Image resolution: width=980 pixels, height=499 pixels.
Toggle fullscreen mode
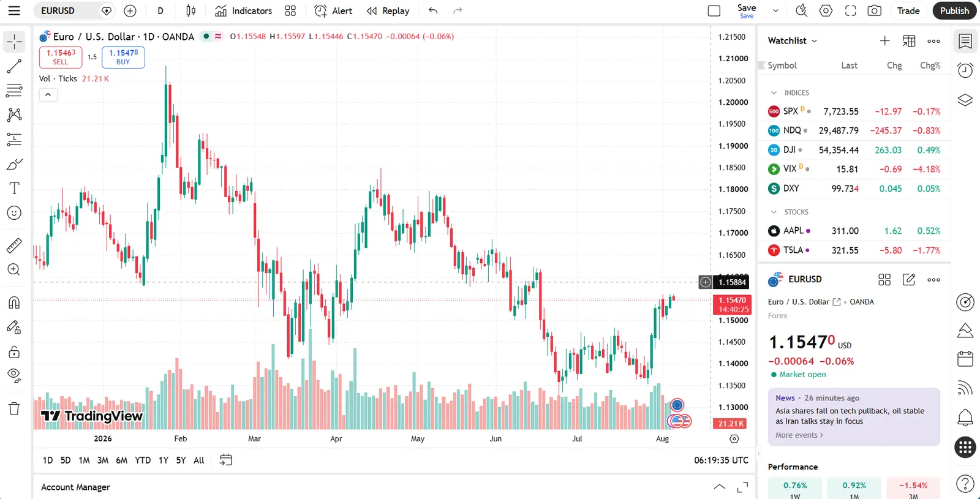tap(850, 10)
